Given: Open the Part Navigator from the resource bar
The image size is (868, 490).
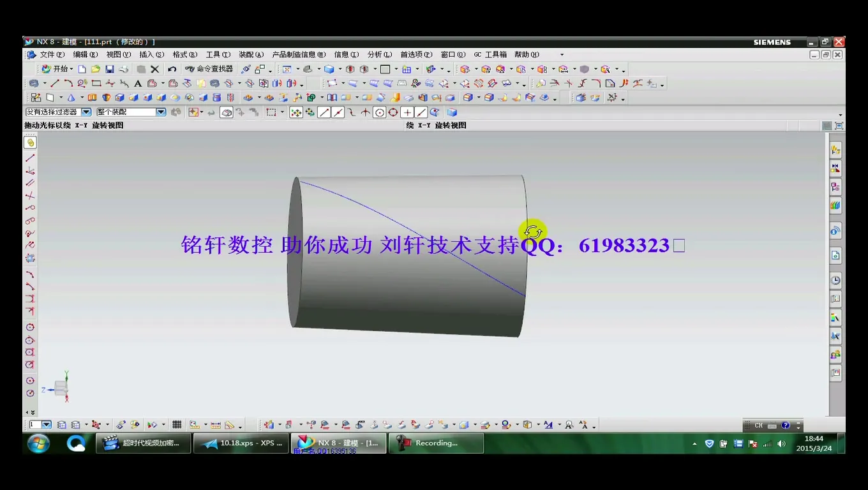Looking at the screenshot, I should click(835, 187).
